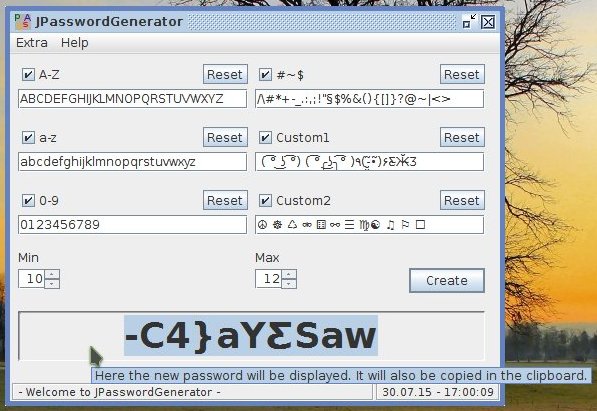
Task: Click the Min label
Action: [x=28, y=258]
